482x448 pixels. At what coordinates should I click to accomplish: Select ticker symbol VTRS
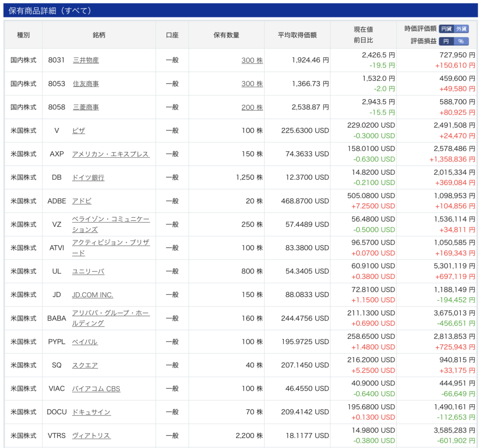57,435
